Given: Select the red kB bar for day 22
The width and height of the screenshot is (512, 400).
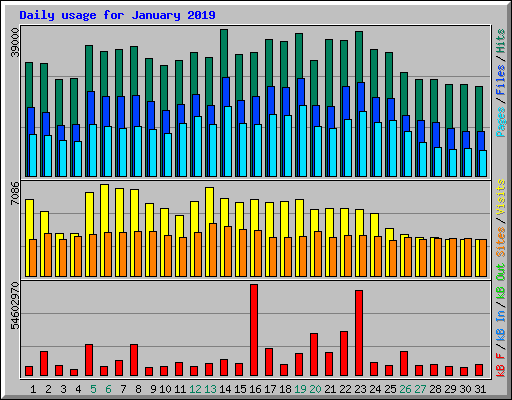Looking at the screenshot, I should point(344,354).
